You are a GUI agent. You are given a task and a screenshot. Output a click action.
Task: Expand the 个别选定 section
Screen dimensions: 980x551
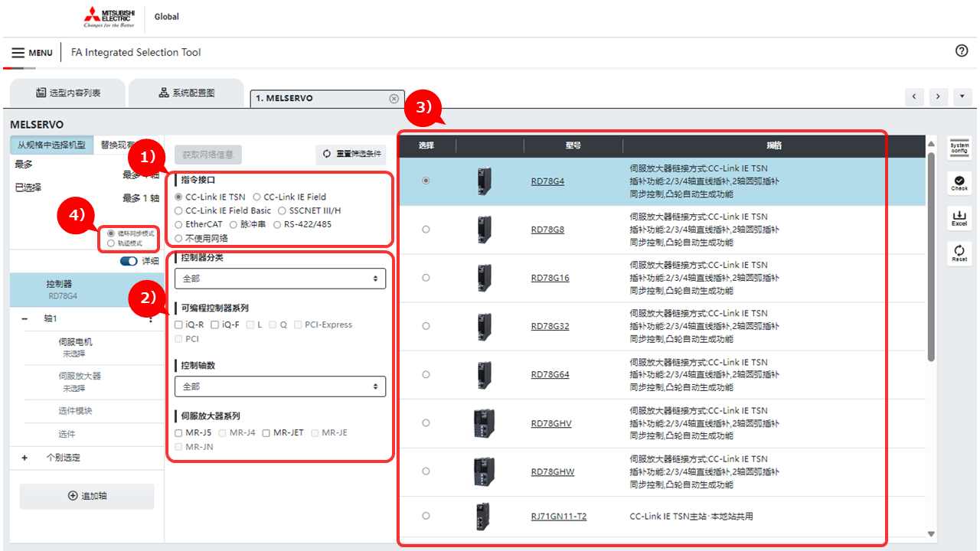24,458
